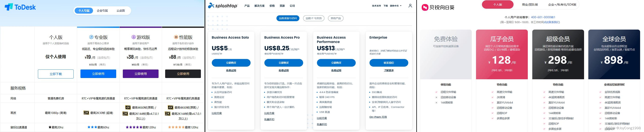The height and width of the screenshot is (132, 644).
Task: Select the 全球会员 ¥898/年 card
Action: pyautogui.click(x=614, y=54)
